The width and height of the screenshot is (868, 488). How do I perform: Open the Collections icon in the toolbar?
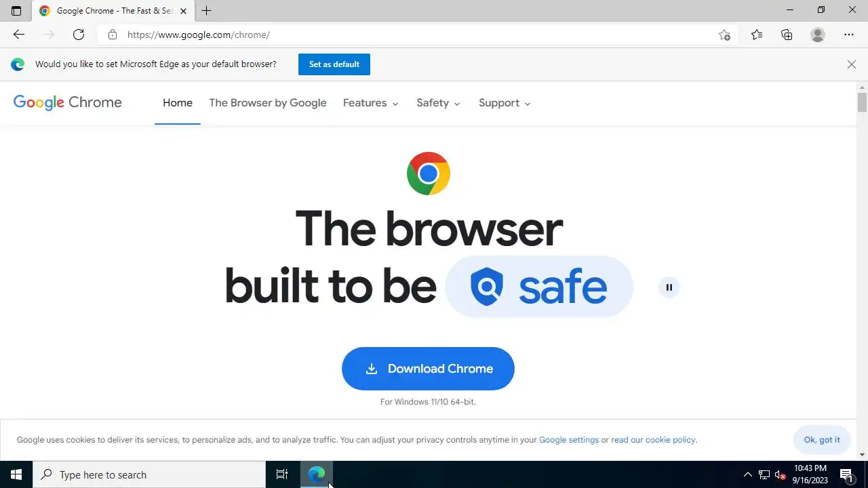(787, 35)
